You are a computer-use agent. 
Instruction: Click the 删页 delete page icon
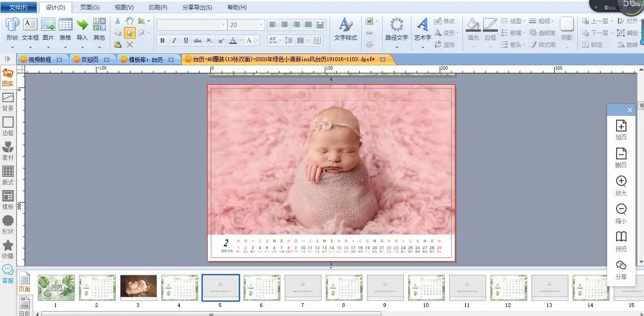pyautogui.click(x=621, y=158)
